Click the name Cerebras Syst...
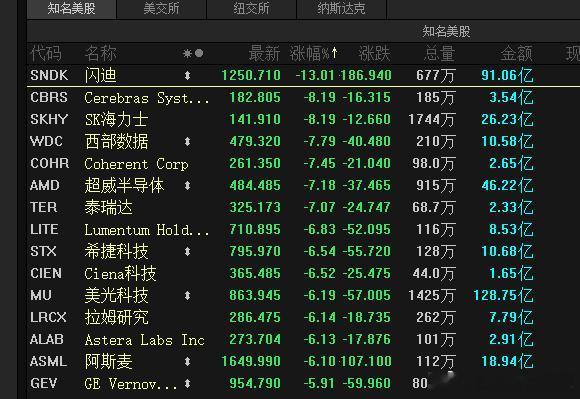 147,98
